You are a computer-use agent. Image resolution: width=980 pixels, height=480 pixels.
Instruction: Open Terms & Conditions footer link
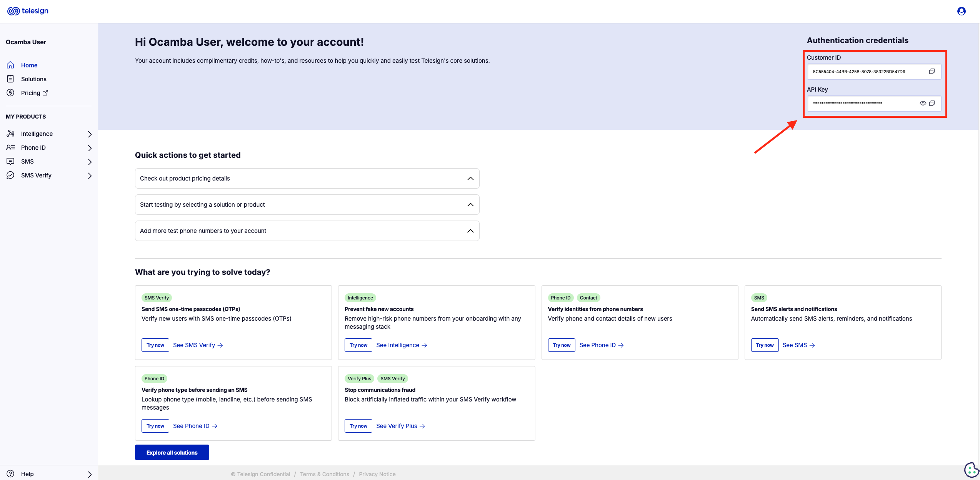325,474
